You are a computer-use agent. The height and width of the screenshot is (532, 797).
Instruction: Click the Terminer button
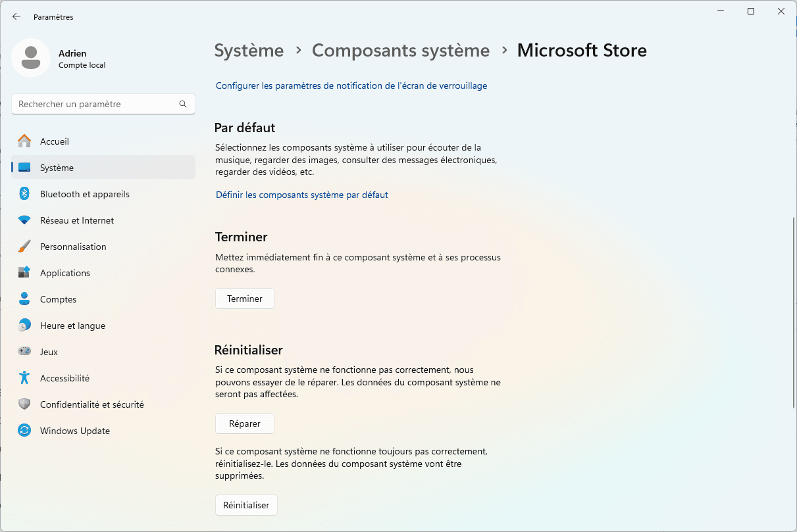click(245, 299)
